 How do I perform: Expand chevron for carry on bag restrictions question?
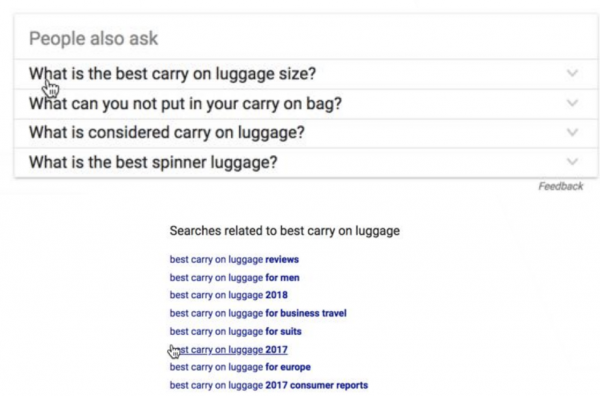572,103
